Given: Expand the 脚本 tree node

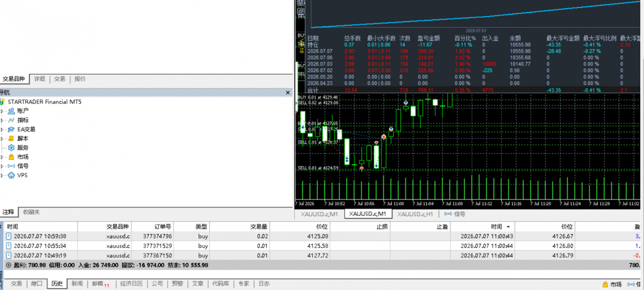Looking at the screenshot, I should 2,138.
